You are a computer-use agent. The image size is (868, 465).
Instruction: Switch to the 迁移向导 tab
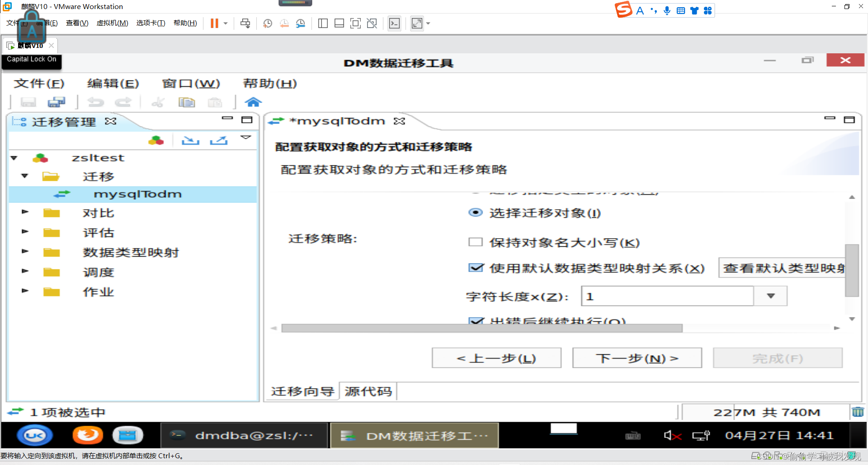pyautogui.click(x=302, y=391)
